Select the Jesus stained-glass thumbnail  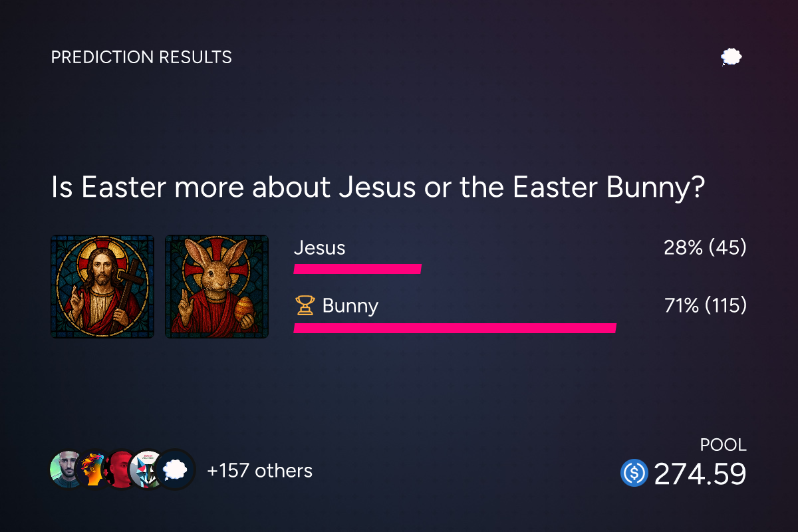102,287
